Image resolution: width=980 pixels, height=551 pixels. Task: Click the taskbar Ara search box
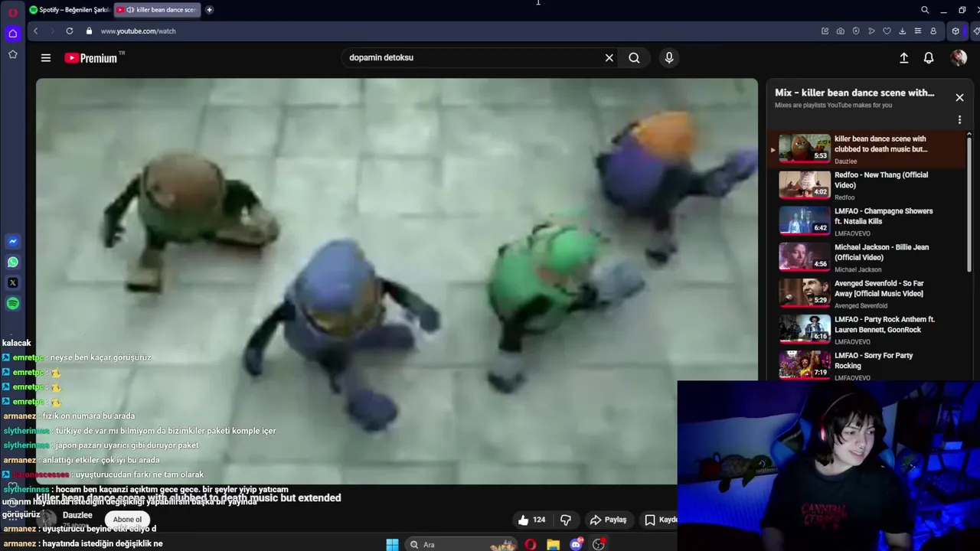(x=459, y=544)
